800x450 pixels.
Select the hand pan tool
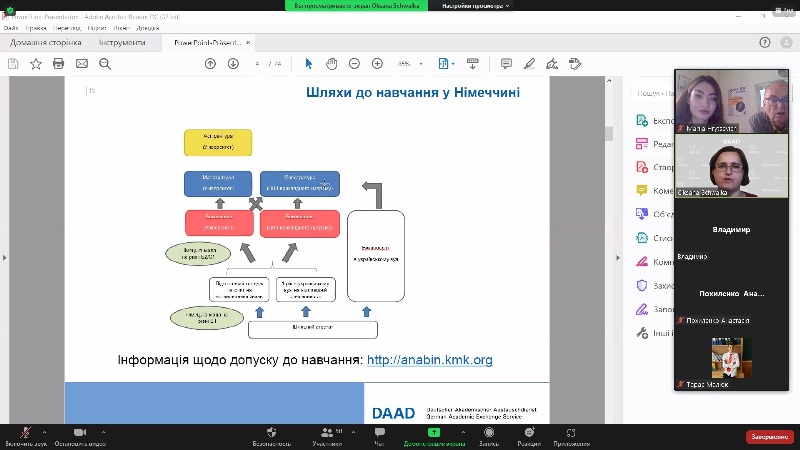(331, 63)
